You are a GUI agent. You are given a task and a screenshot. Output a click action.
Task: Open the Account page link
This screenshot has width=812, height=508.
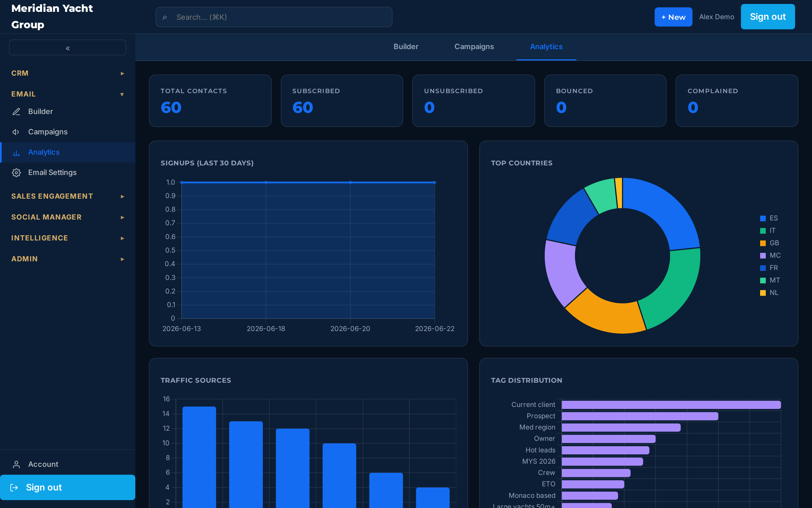[67, 464]
